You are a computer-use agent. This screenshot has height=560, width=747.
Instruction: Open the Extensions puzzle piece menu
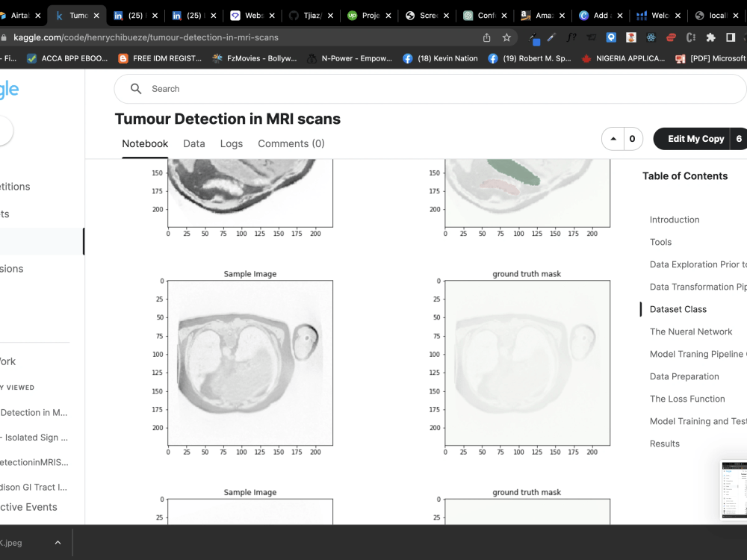711,37
